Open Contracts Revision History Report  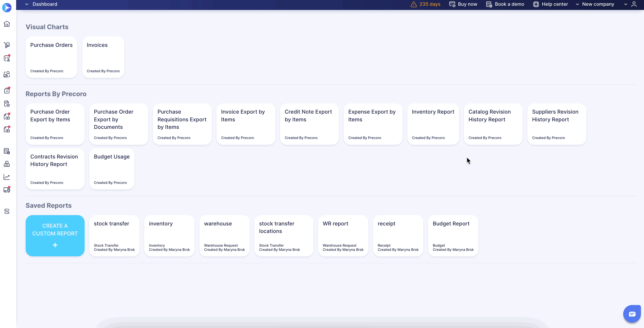[x=55, y=169]
